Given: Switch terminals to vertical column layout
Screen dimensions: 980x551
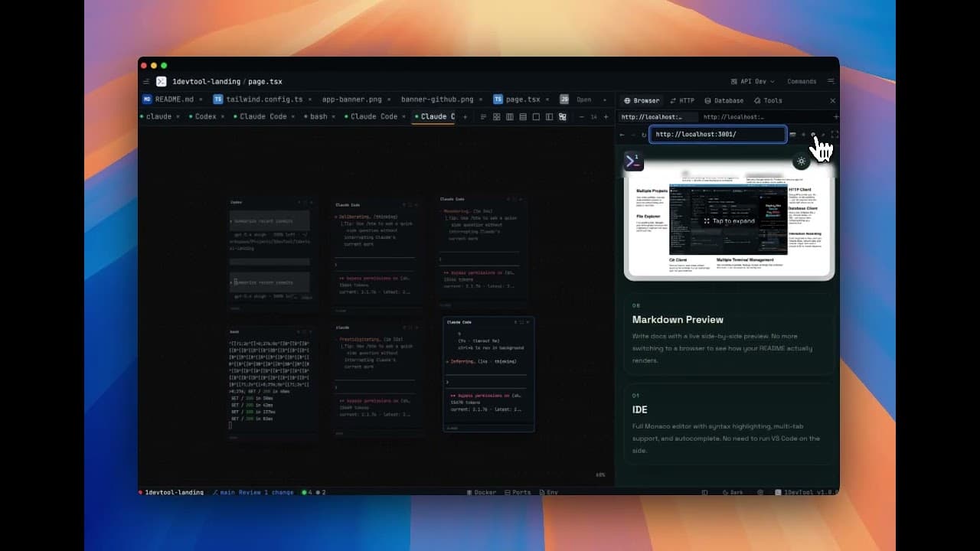Looking at the screenshot, I should 510,116.
